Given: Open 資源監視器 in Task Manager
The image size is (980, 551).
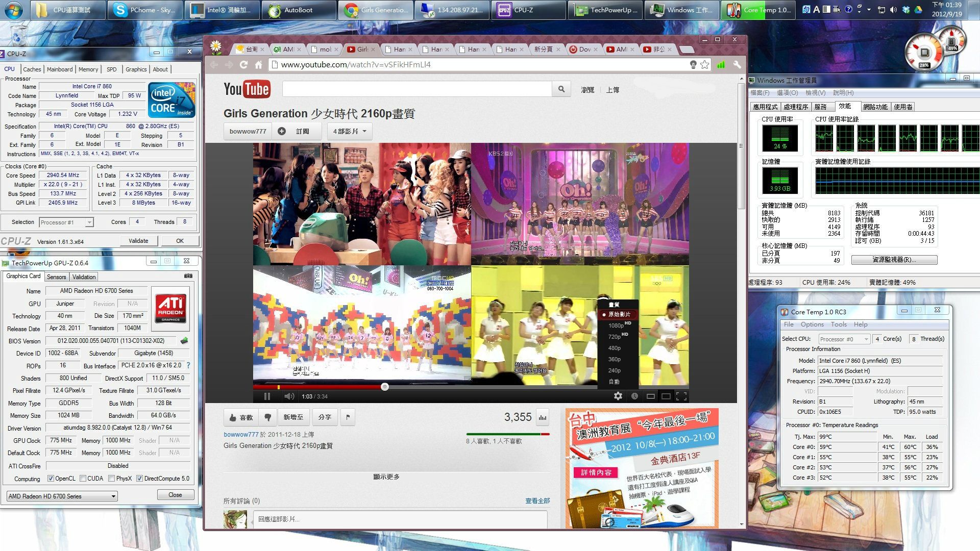Looking at the screenshot, I should point(894,260).
